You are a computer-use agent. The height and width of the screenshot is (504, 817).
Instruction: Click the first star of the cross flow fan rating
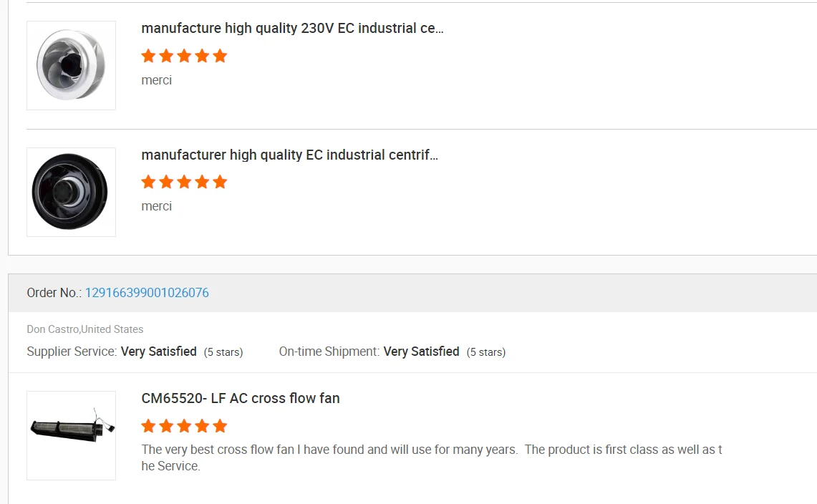148,426
